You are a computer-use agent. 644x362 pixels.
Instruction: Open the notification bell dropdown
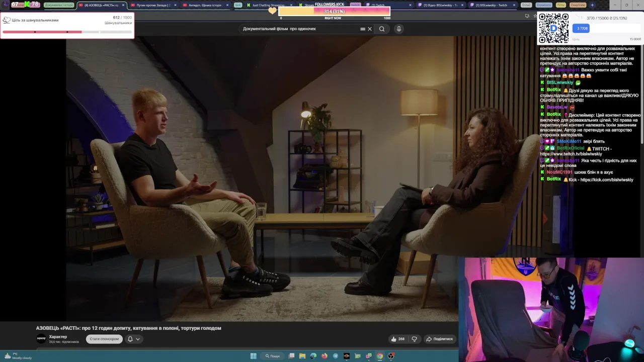pos(133,339)
